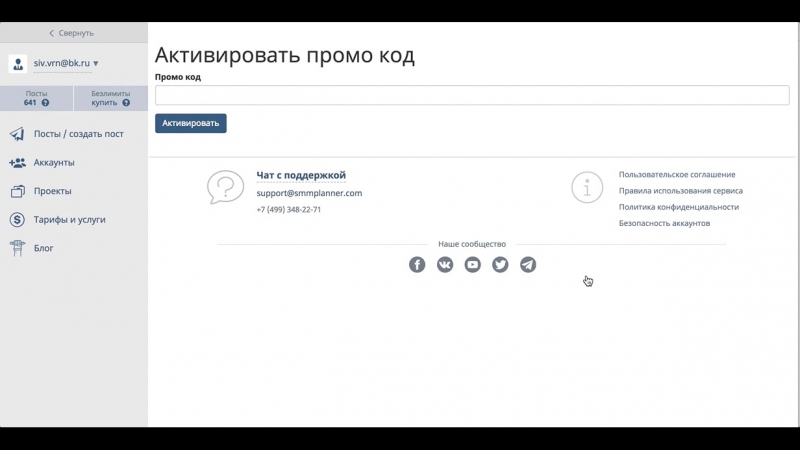Open the YouTube community icon
The height and width of the screenshot is (450, 800).
473,265
